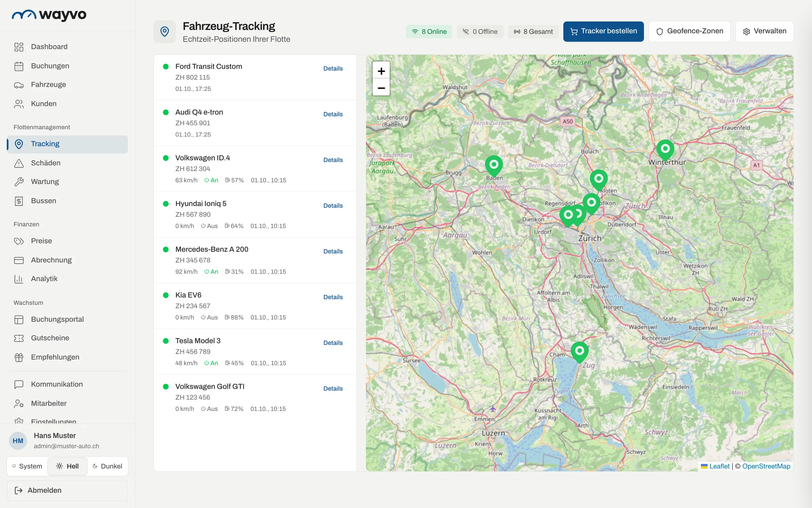
Task: Click the Empfehlungen gift icon
Action: (x=19, y=357)
